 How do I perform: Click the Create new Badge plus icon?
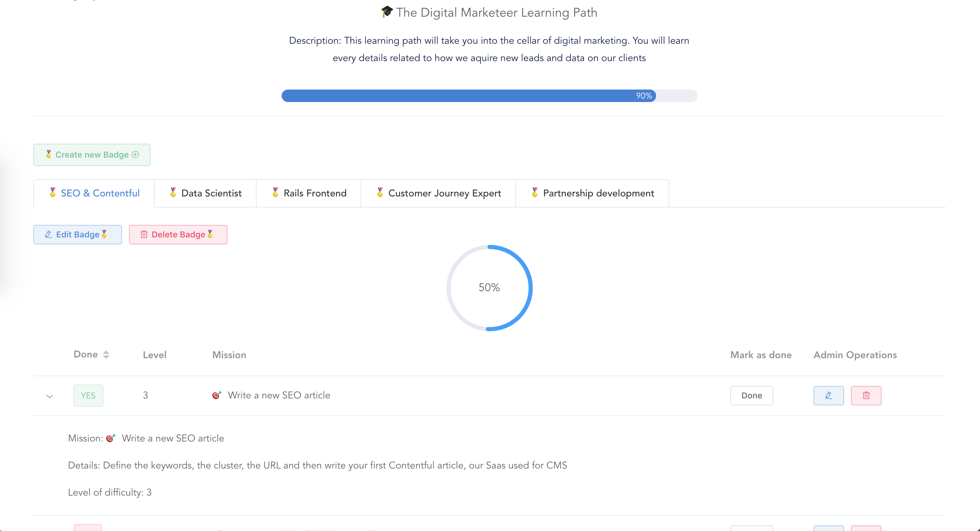coord(136,155)
